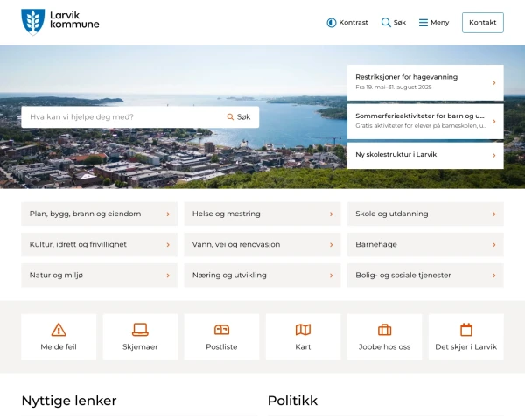
Task: Open Bolig- og sosiale tjenester
Action: pyautogui.click(x=425, y=276)
